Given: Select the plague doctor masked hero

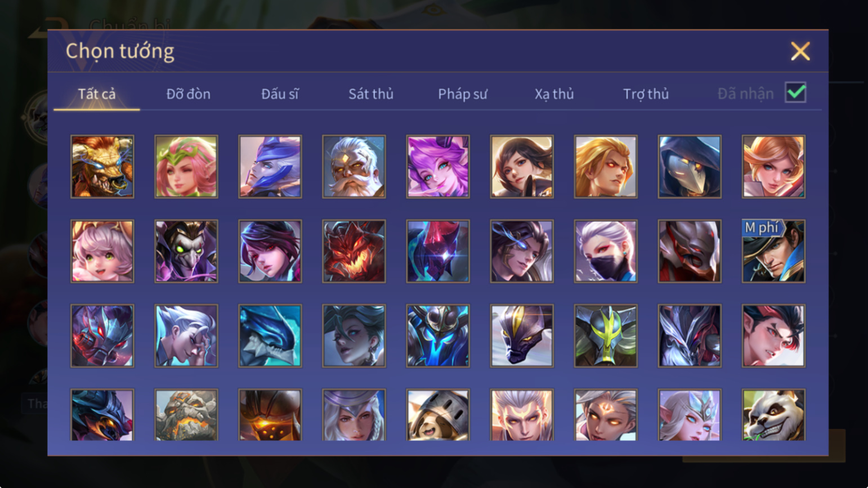Looking at the screenshot, I should tap(690, 167).
